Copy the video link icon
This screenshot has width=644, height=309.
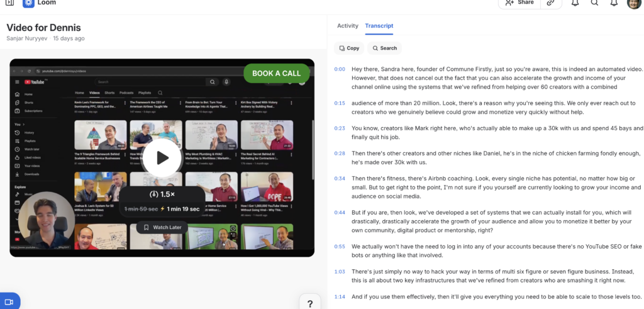tap(551, 3)
